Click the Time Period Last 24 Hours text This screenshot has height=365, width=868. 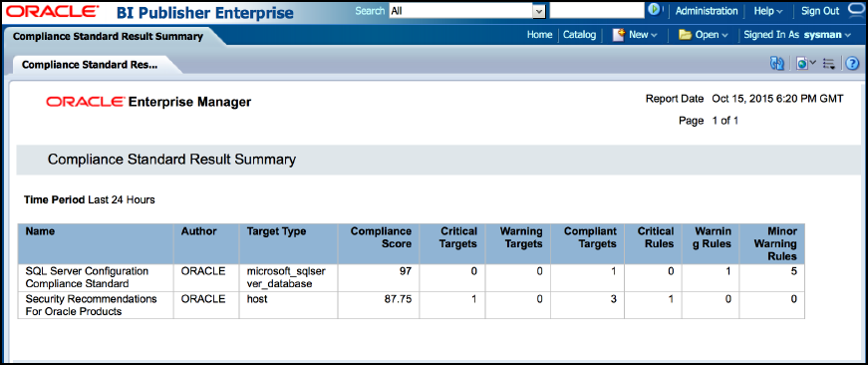89,199
